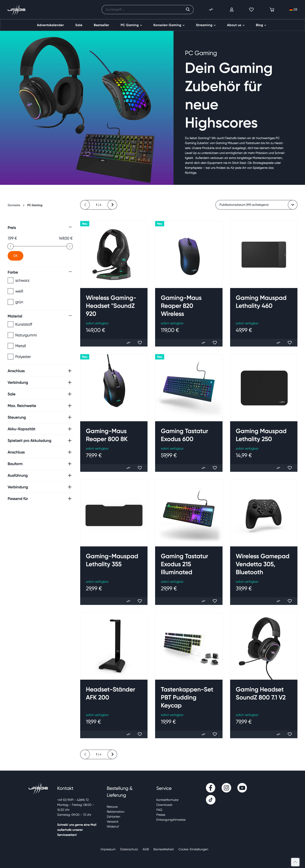Expand the Max. Reichweite filter

point(40,406)
